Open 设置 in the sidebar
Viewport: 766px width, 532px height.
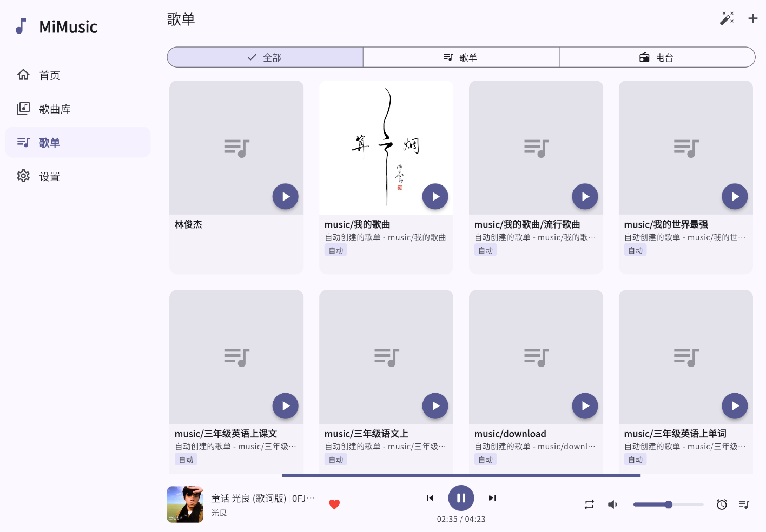click(50, 177)
